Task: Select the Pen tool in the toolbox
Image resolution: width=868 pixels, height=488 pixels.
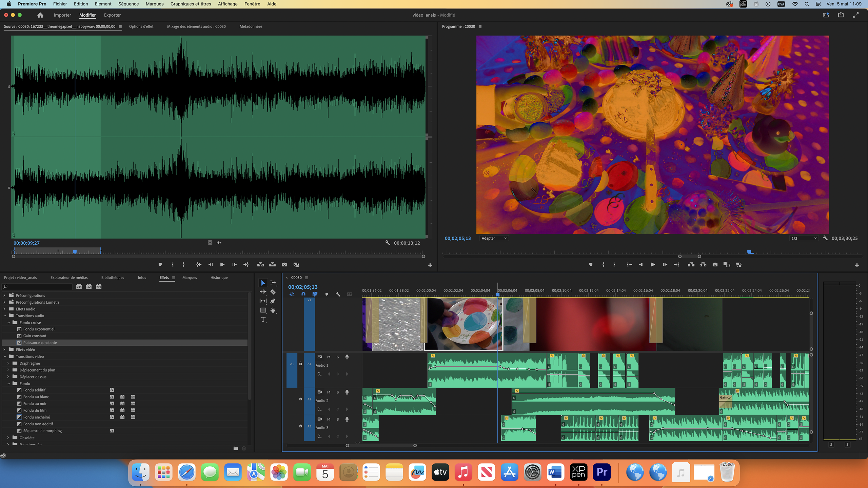Action: (273, 301)
